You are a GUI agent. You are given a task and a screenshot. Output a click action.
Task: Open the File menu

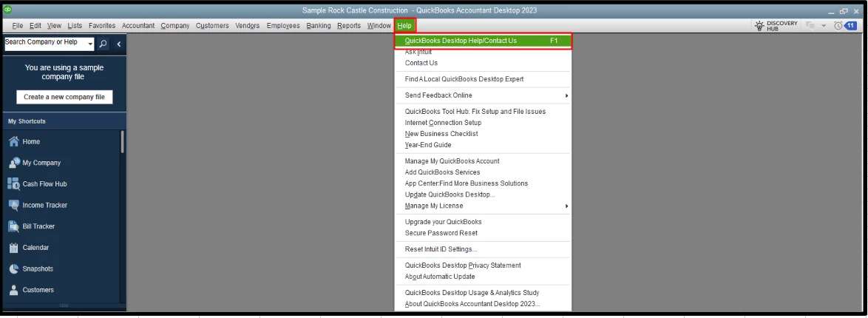(x=18, y=25)
